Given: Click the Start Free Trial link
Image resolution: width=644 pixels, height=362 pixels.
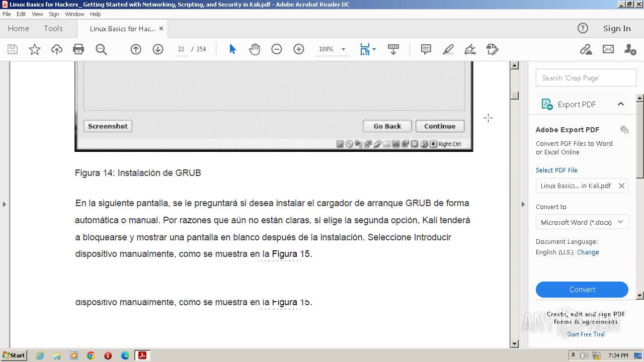Looking at the screenshot, I should [x=586, y=334].
